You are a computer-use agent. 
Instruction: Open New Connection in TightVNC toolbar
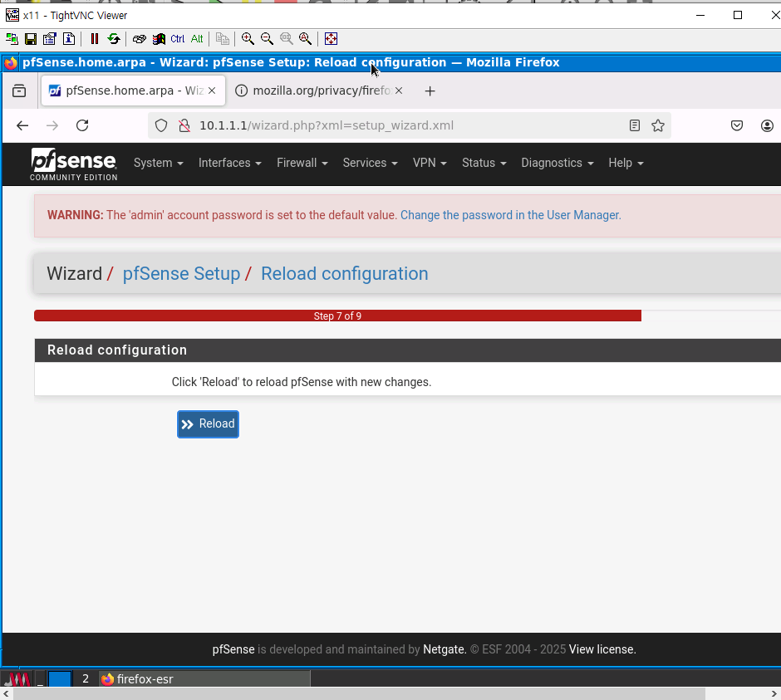pos(12,39)
